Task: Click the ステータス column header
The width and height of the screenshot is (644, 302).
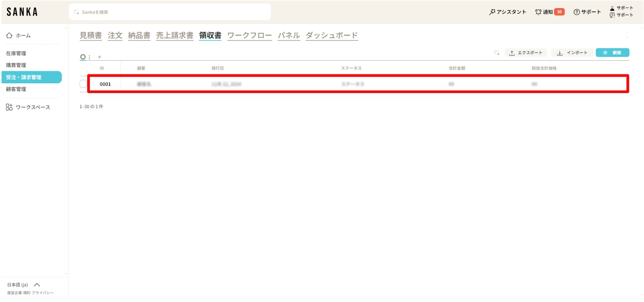Action: [x=351, y=68]
